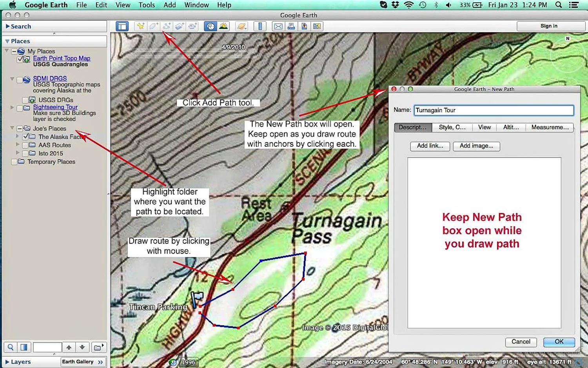The height and width of the screenshot is (368, 588).
Task: Uncheck the Earth Point Topo Map checkbox
Action: click(x=20, y=59)
